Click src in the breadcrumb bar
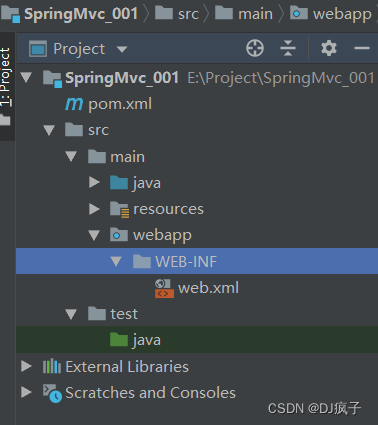378x425 pixels. [x=188, y=14]
